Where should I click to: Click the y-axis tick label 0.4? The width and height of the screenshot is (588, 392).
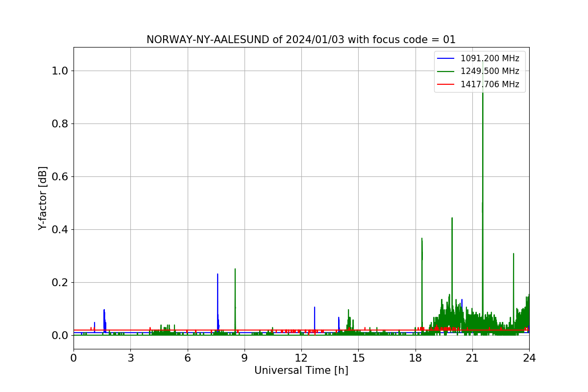pos(60,229)
